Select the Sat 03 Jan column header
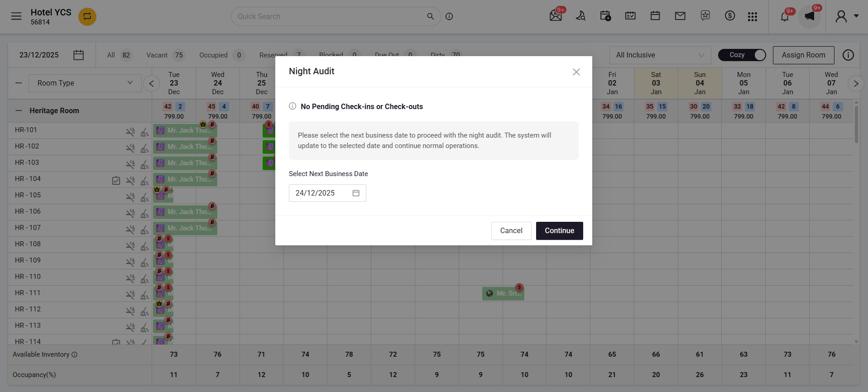The width and height of the screenshot is (868, 392). 656,83
